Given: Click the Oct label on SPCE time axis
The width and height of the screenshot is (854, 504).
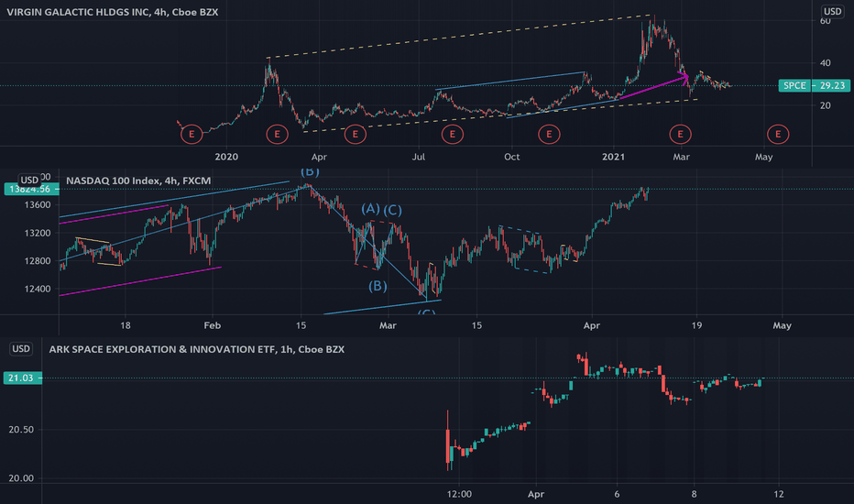Looking at the screenshot, I should pos(511,157).
